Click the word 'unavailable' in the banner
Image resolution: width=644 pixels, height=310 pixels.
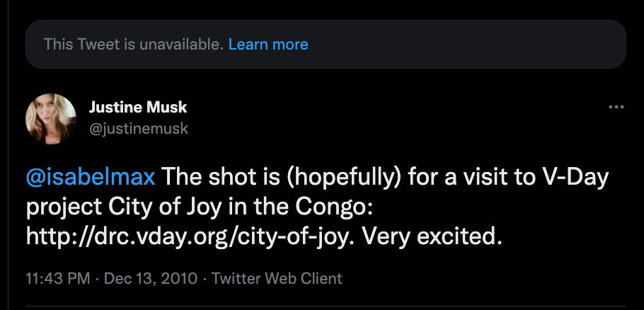coord(182,45)
